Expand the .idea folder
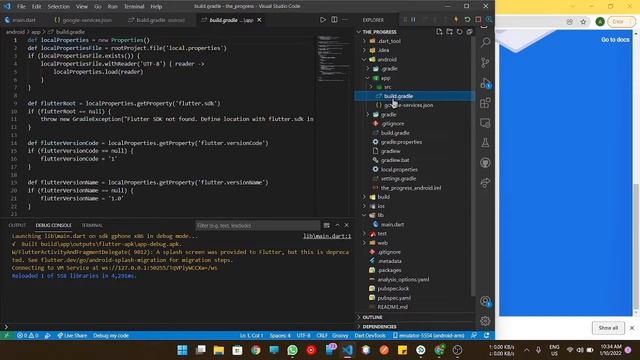The width and height of the screenshot is (640, 360). tap(364, 50)
